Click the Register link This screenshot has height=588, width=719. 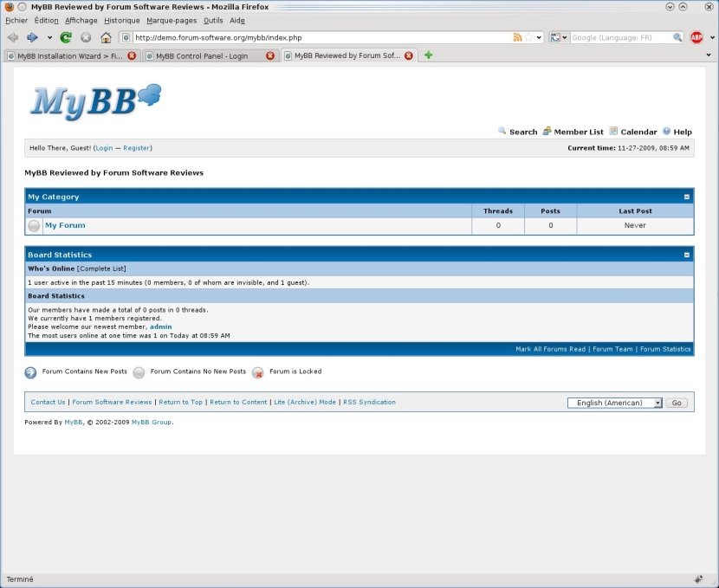point(136,148)
